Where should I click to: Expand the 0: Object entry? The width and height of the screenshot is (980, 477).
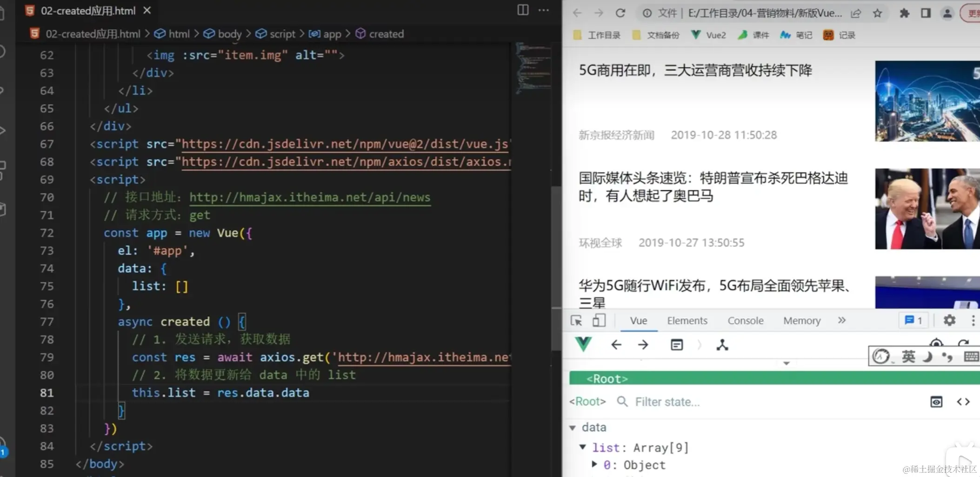[594, 464]
